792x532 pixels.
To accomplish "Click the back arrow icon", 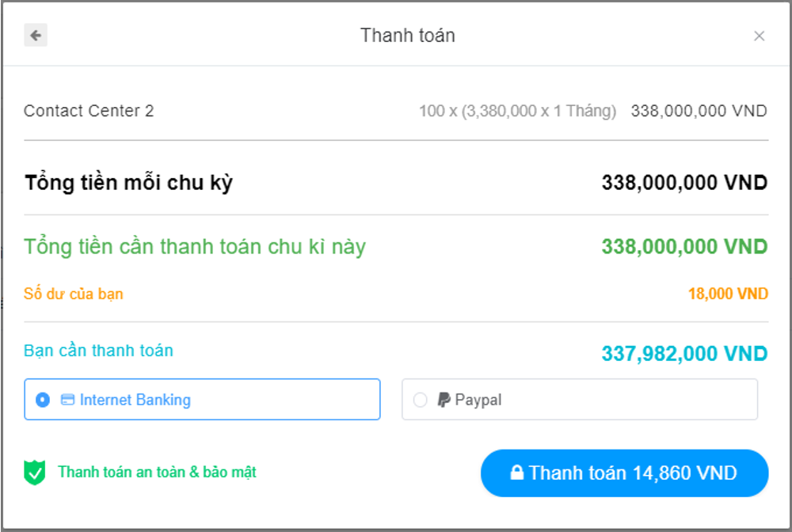I will coord(36,36).
